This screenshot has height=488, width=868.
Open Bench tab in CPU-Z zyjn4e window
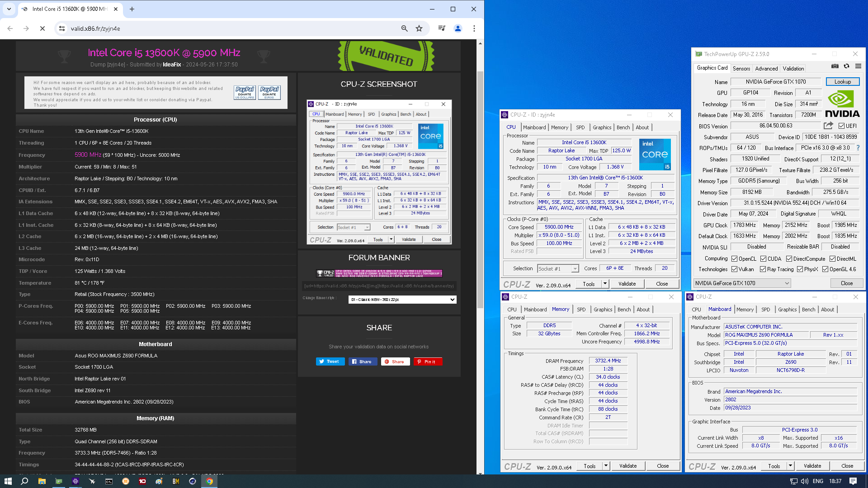623,127
